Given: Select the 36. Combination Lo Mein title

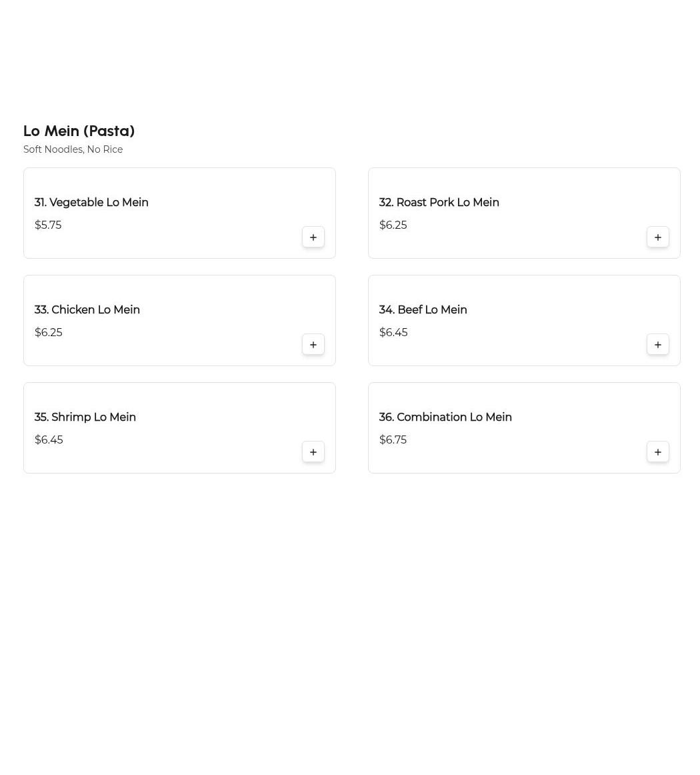Looking at the screenshot, I should pyautogui.click(x=445, y=418).
